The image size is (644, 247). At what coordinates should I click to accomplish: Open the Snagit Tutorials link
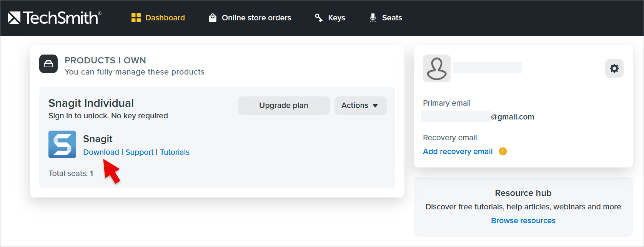pyautogui.click(x=175, y=152)
